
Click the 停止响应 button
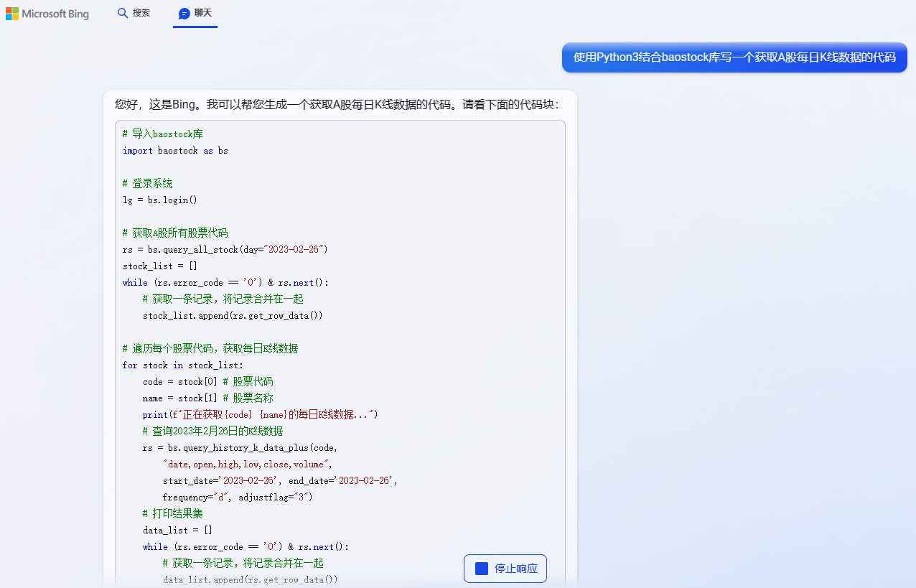[x=505, y=567]
